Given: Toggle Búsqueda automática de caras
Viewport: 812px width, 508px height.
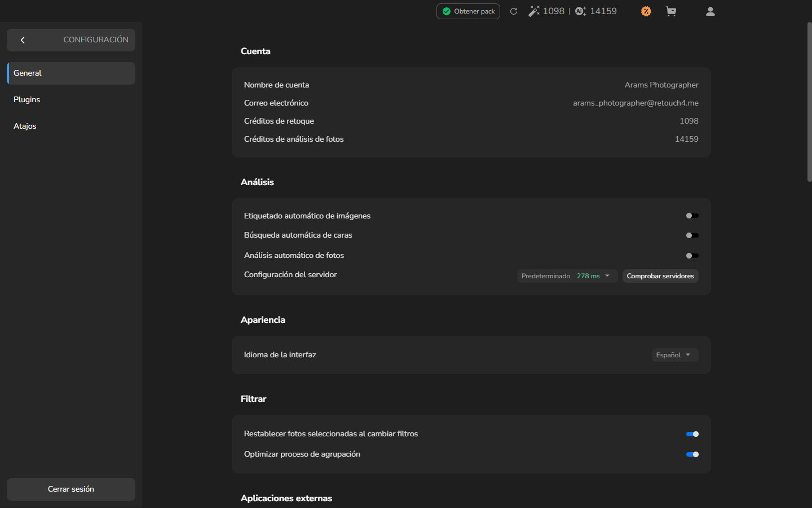Looking at the screenshot, I should tap(692, 235).
